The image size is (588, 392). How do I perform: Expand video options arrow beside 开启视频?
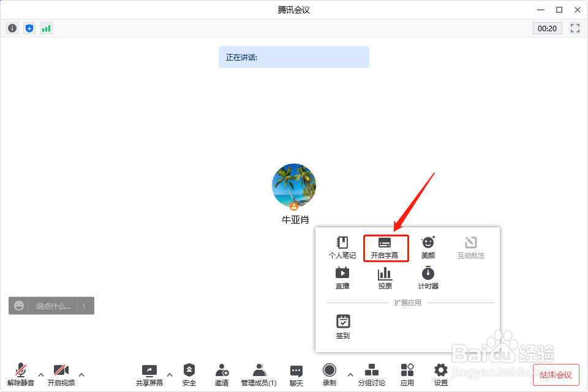coord(81,374)
